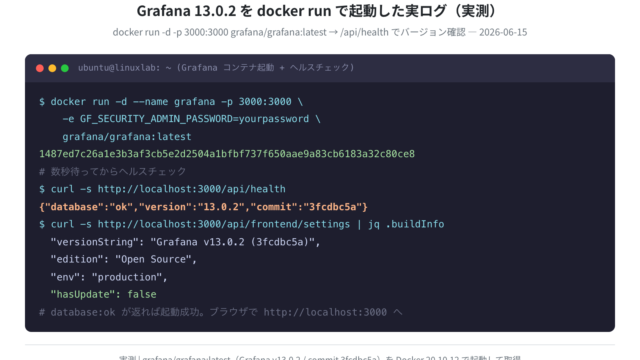Click the docker run -d --name grafana command line
640x360 pixels.
click(171, 102)
